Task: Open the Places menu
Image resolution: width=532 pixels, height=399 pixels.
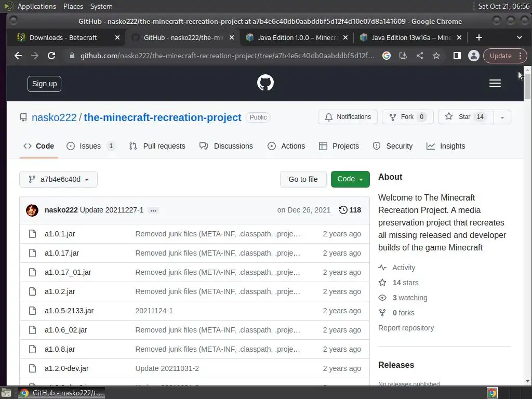Action: [x=73, y=6]
